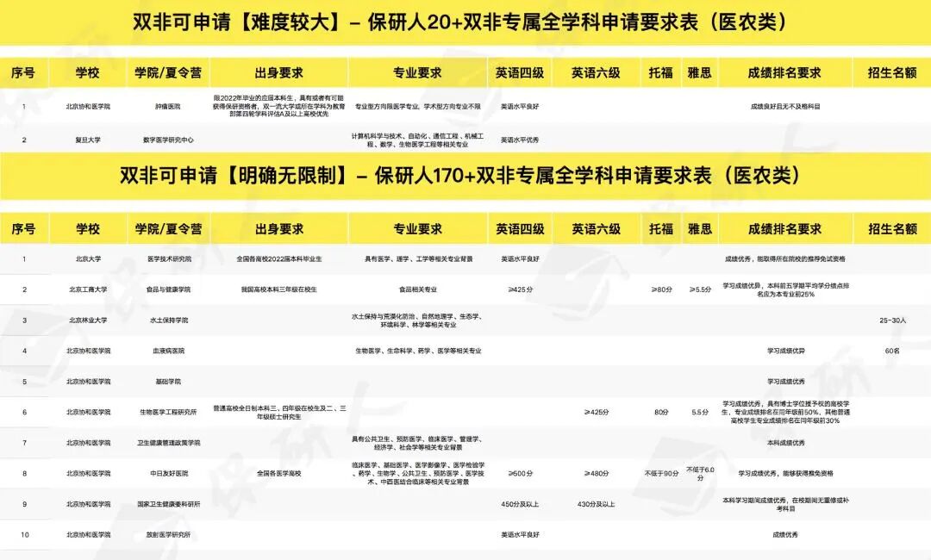Click the 专业型方向限医学专业 cell
Viewport: 931px width, 560px height.
pyautogui.click(x=418, y=107)
